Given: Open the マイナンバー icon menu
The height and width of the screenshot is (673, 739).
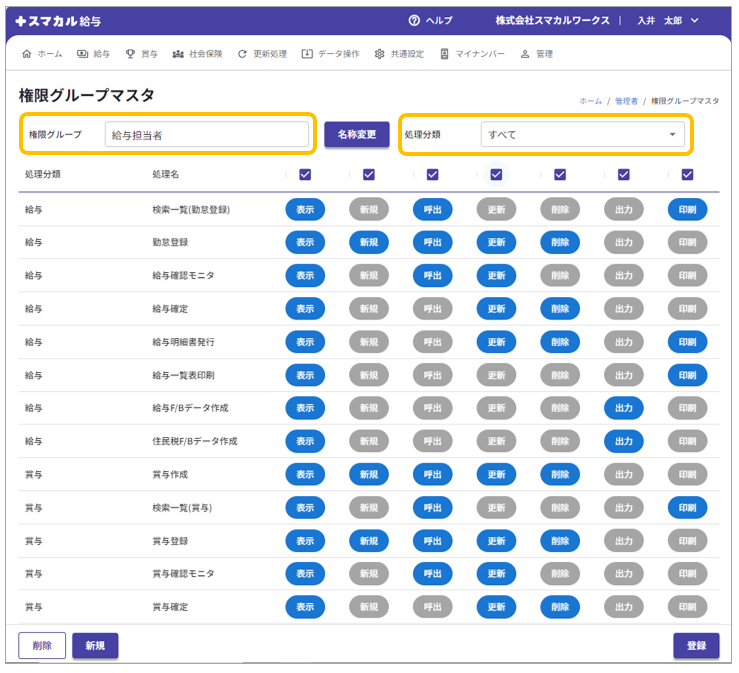Looking at the screenshot, I should [x=445, y=54].
